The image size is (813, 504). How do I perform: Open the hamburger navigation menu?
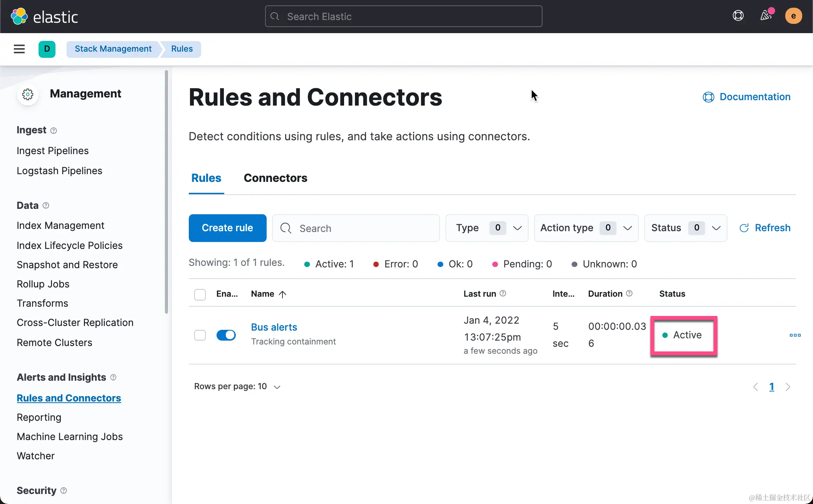tap(19, 49)
